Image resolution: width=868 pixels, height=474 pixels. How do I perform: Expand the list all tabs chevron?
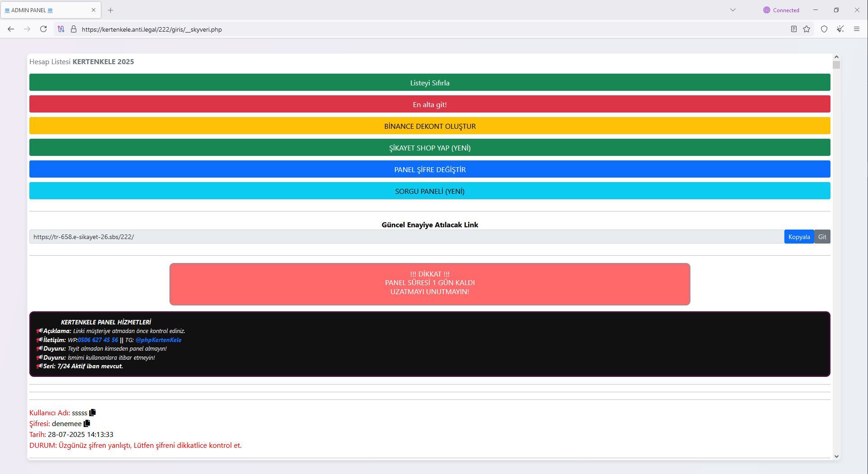[733, 10]
